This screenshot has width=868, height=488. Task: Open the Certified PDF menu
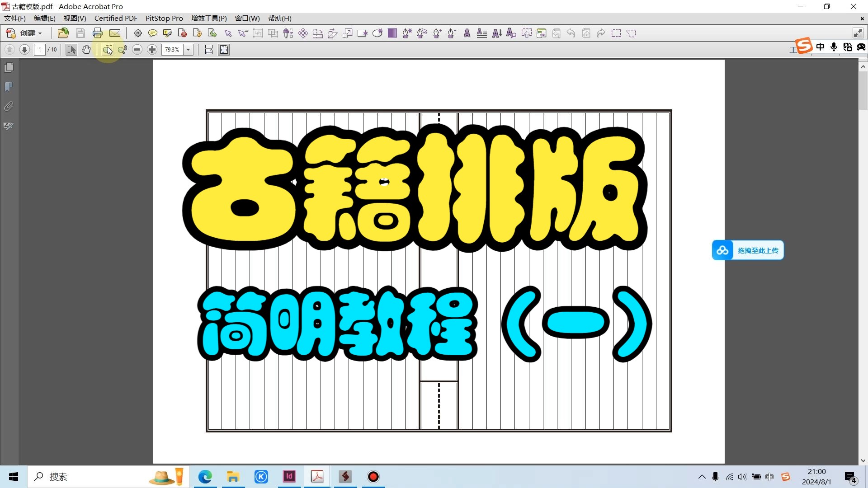(116, 18)
